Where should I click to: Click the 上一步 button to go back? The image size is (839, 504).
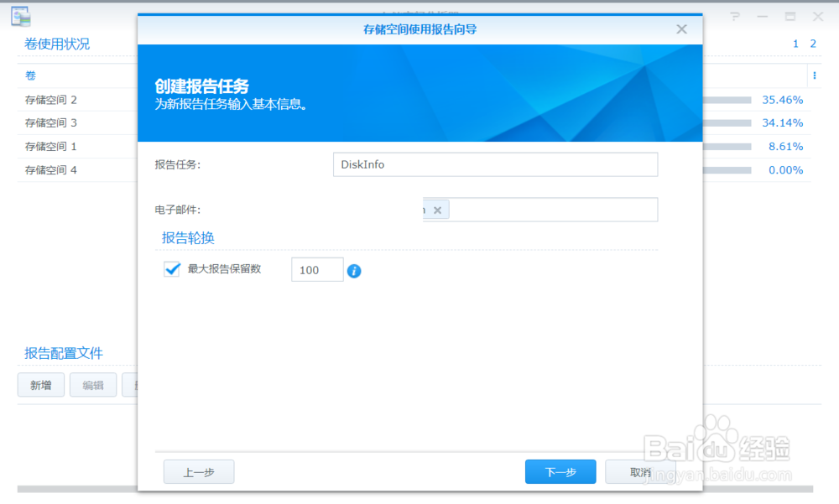[198, 471]
